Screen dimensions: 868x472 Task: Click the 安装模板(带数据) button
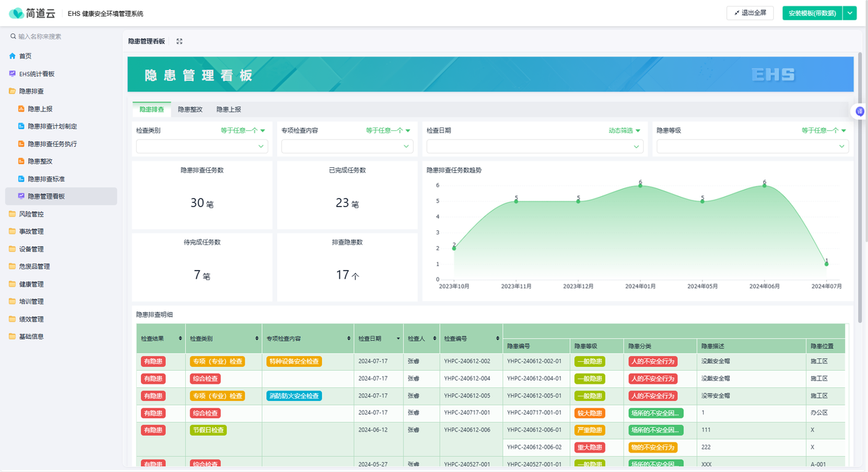coord(812,13)
